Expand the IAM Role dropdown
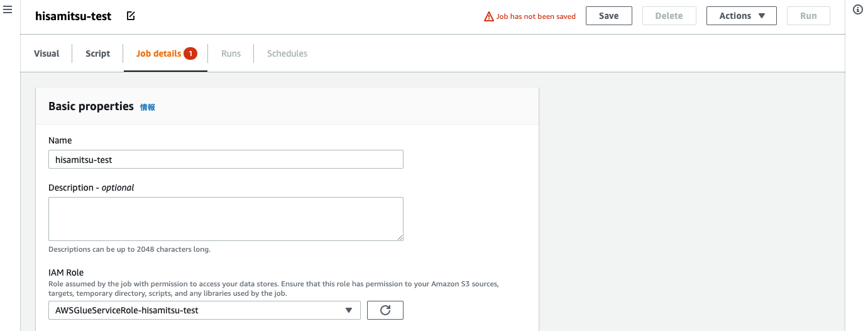Image resolution: width=868 pixels, height=331 pixels. click(x=204, y=310)
